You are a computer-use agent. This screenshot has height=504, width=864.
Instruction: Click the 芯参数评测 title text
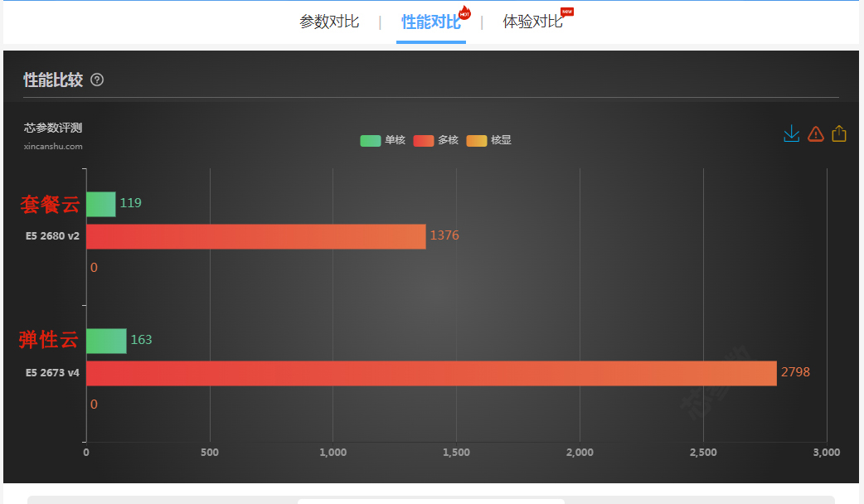[53, 128]
